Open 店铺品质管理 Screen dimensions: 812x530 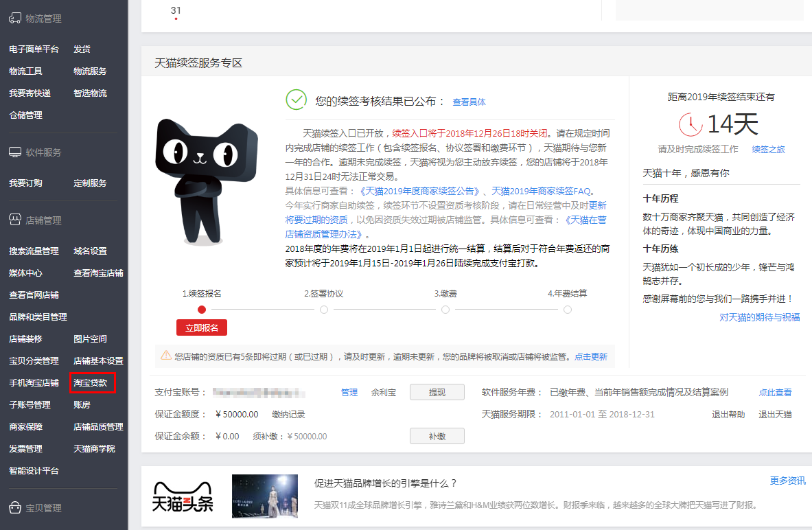pos(98,427)
